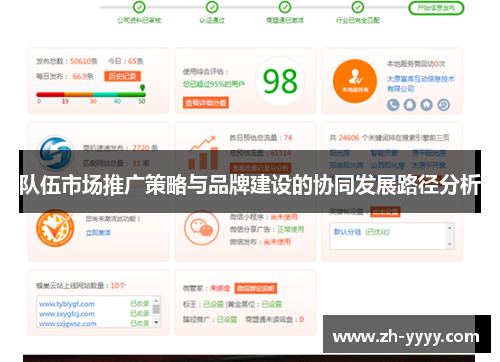
Task: Open the 微信绑定说明 binding instructions button
Action: 256,288
